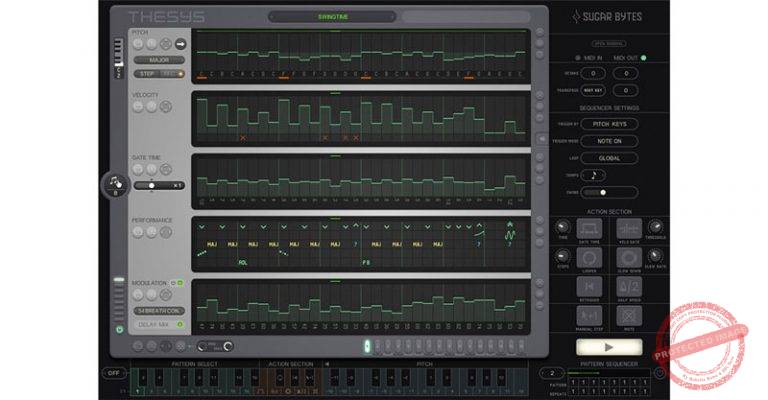
Task: Click the first round button in bottom toolbar
Action: (x=138, y=346)
